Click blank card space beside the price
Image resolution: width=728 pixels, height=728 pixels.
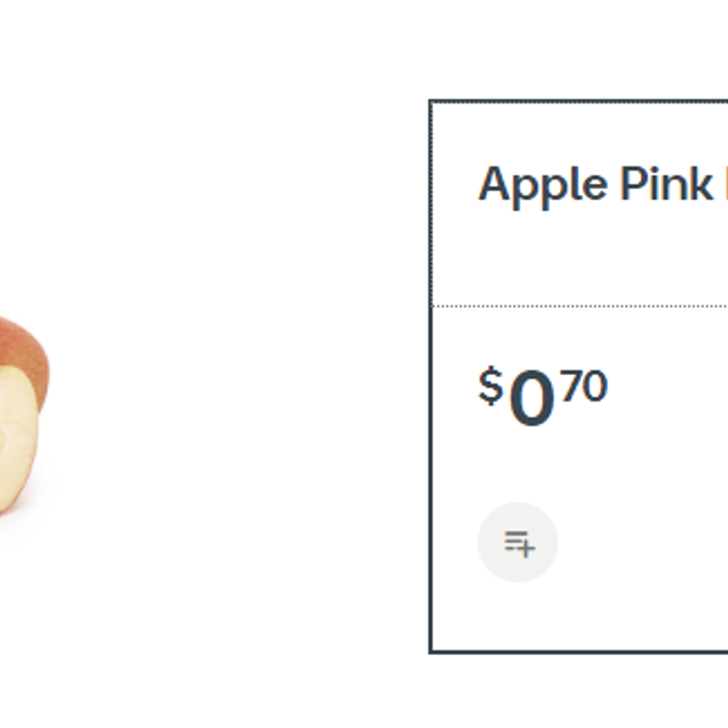coord(669,396)
